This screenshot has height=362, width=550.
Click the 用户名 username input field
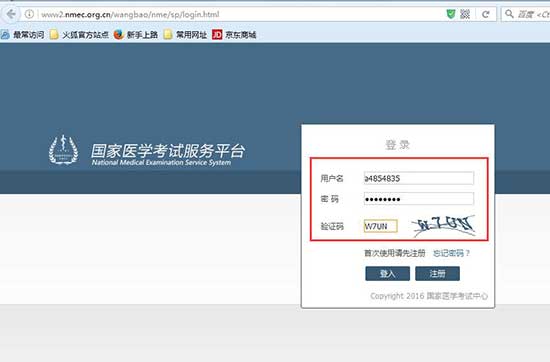tap(419, 178)
